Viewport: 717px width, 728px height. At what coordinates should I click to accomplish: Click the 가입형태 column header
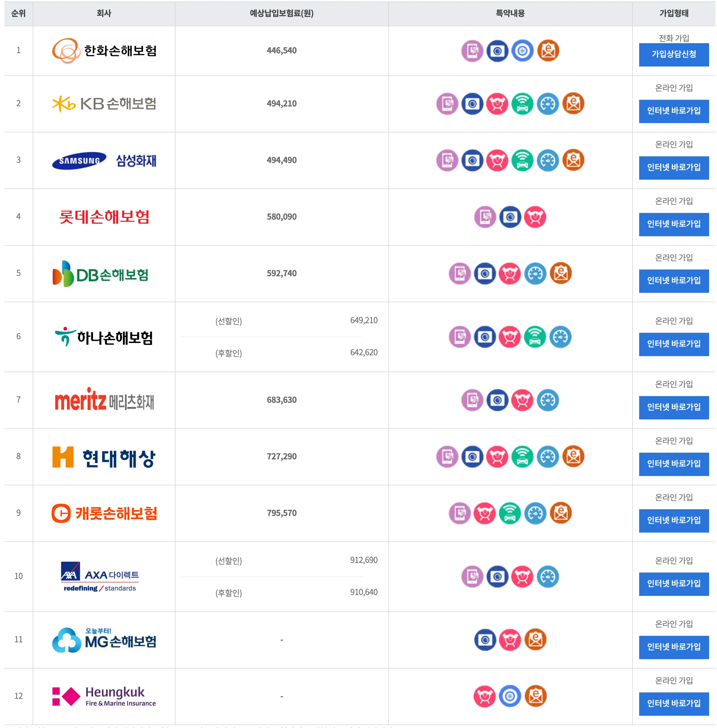(674, 13)
